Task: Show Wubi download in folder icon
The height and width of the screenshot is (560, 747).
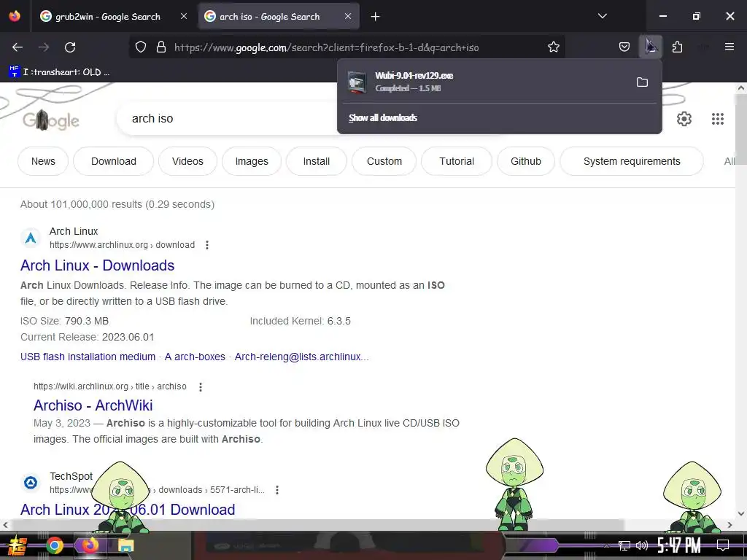Action: coord(642,82)
